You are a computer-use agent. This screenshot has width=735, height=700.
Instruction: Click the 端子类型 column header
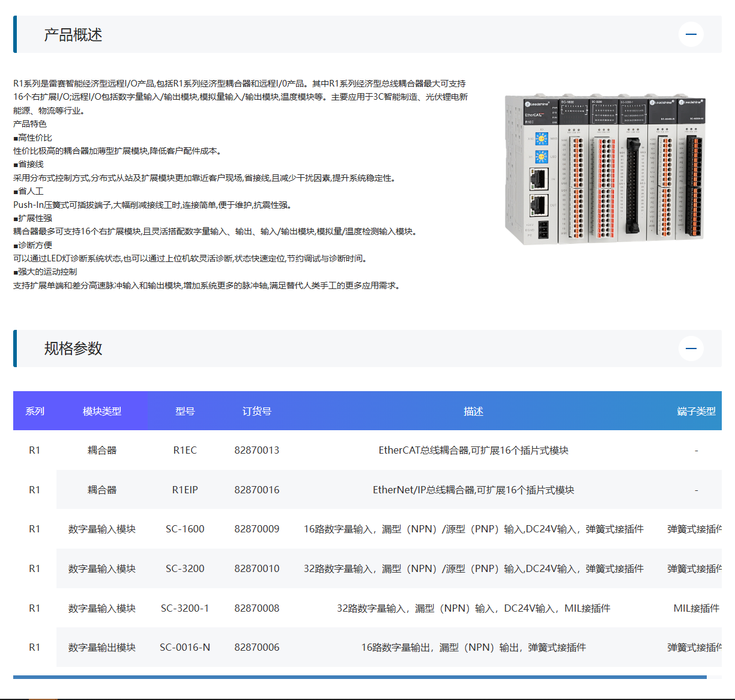[x=697, y=411]
